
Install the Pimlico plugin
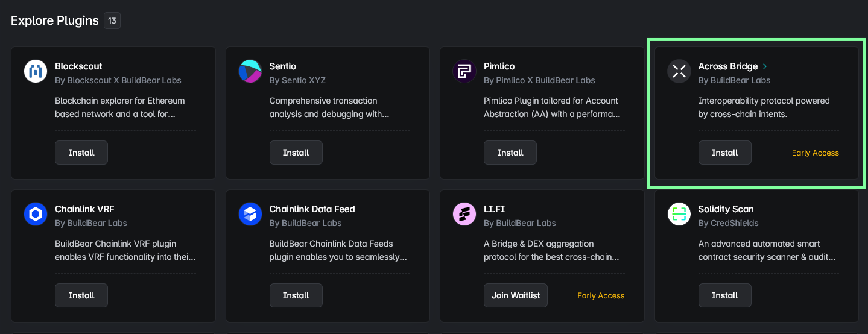[510, 153]
